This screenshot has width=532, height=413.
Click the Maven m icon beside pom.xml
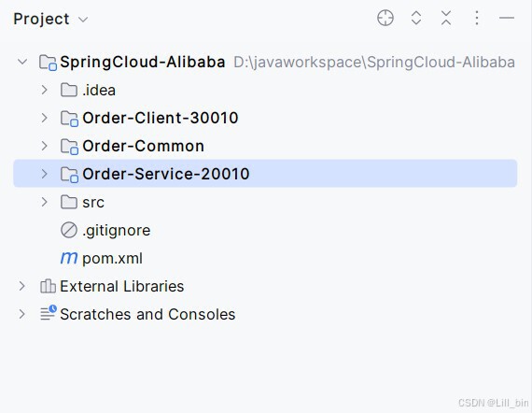point(69,258)
